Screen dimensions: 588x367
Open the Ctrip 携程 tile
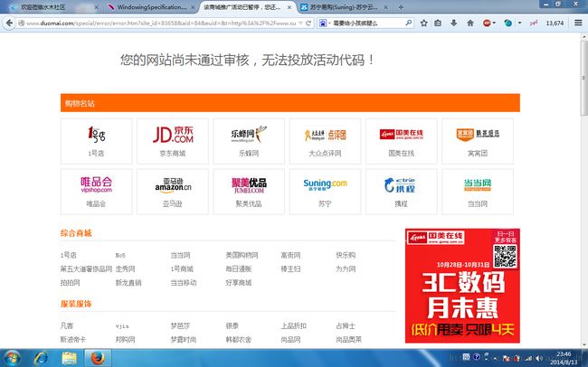point(402,192)
